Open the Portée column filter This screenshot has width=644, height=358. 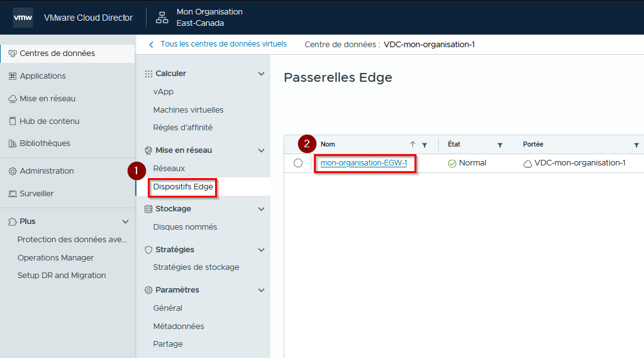pyautogui.click(x=636, y=145)
